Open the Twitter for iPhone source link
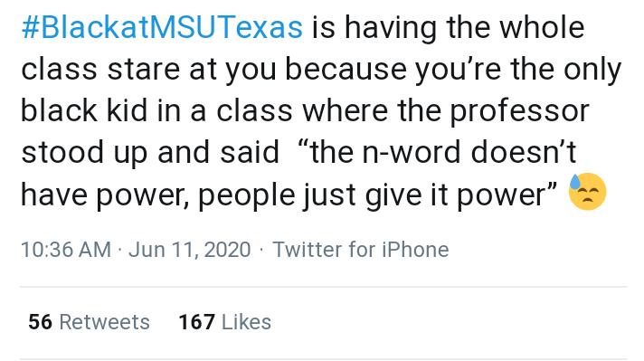This screenshot has height=361, width=644. click(x=361, y=250)
